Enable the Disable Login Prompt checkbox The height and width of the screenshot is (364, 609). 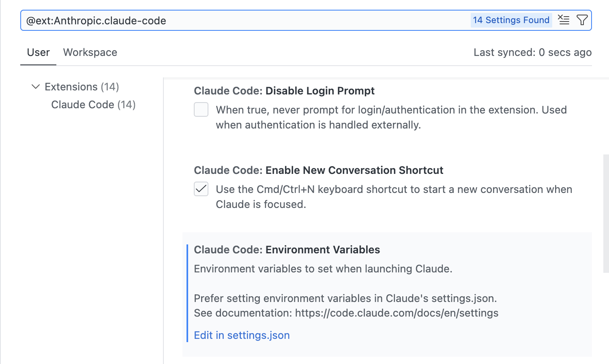(201, 109)
